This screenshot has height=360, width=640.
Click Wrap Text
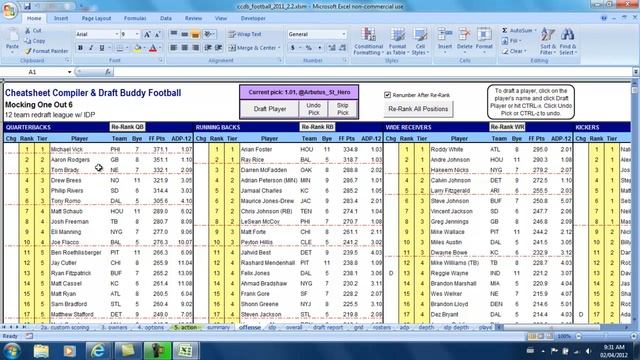tap(245, 34)
